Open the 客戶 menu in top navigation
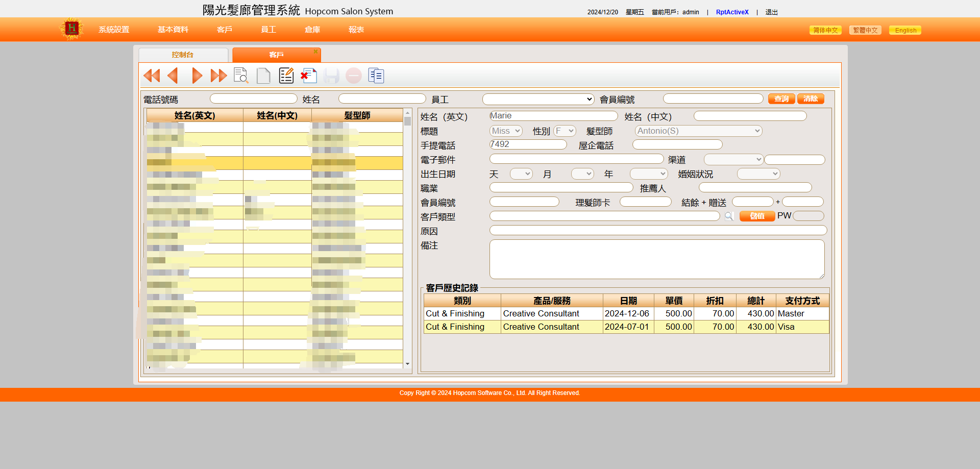This screenshot has height=469, width=980. coord(225,30)
